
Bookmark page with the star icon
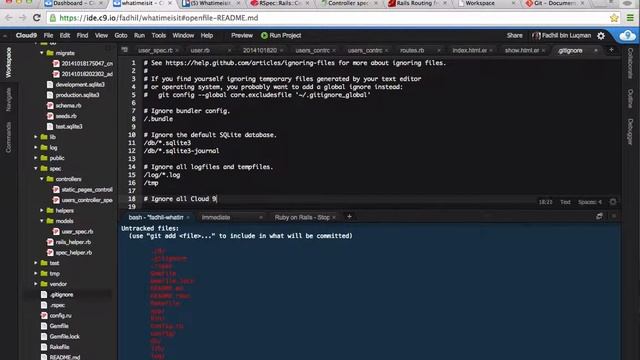point(614,18)
